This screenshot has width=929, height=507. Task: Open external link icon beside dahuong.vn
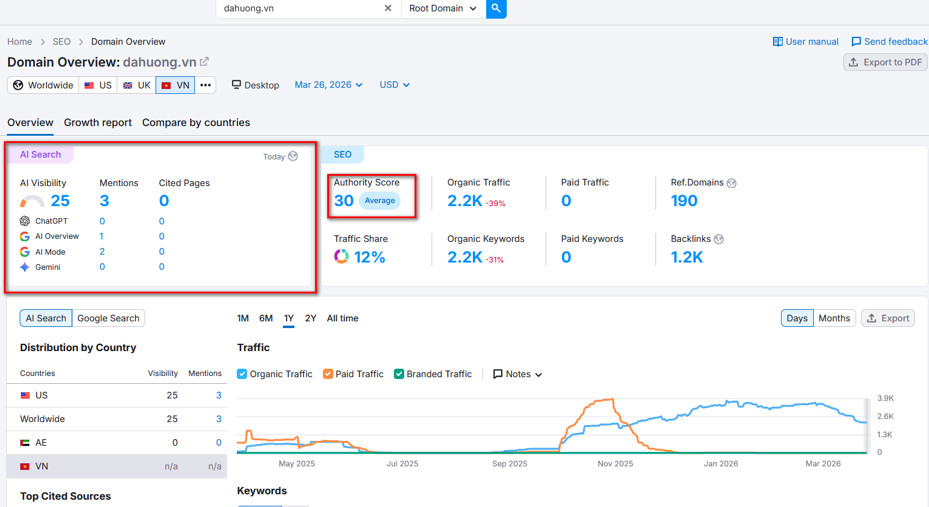click(x=205, y=62)
